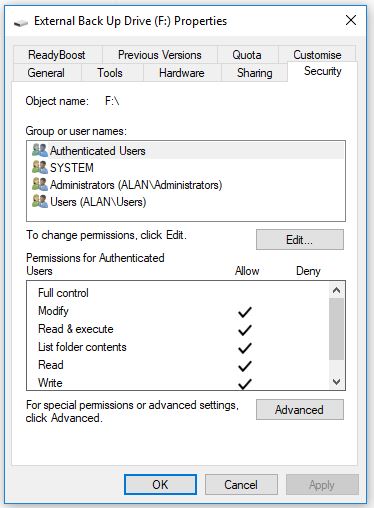This screenshot has height=508, width=374.
Task: Click the List folder contents allow checkmark
Action: point(245,348)
